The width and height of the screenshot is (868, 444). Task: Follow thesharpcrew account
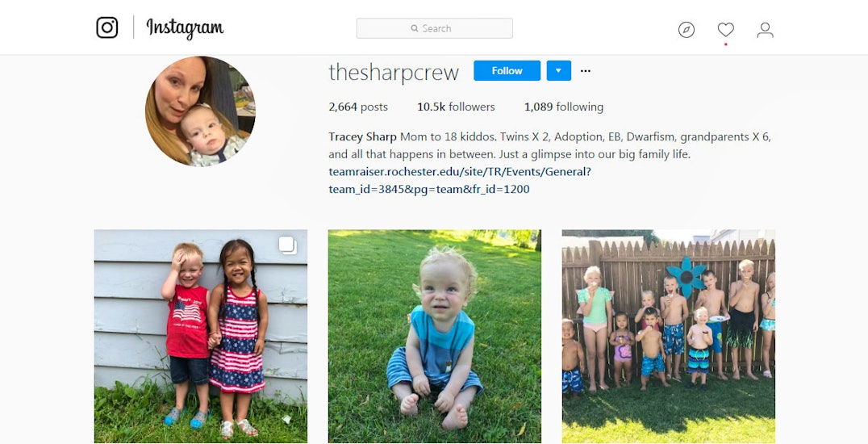(507, 70)
